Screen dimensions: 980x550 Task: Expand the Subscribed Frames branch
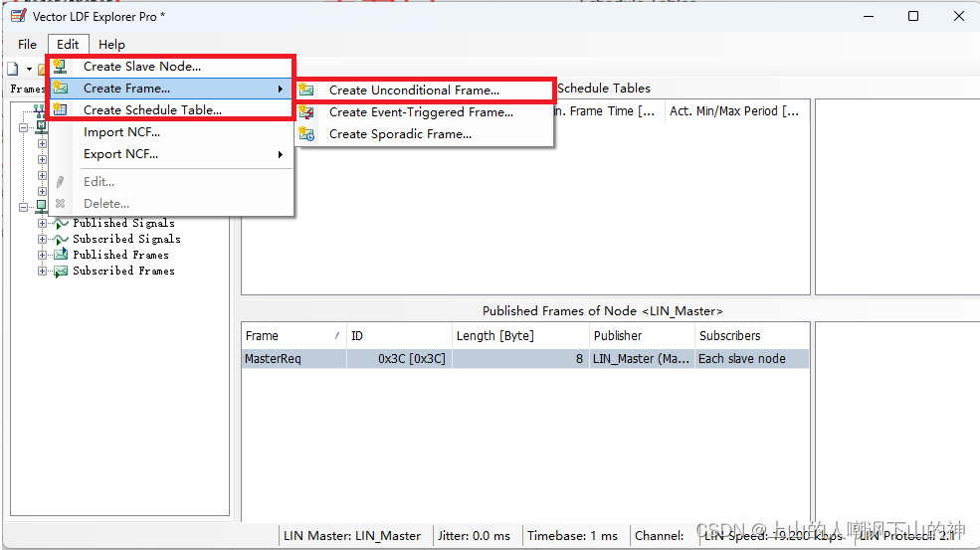(42, 272)
